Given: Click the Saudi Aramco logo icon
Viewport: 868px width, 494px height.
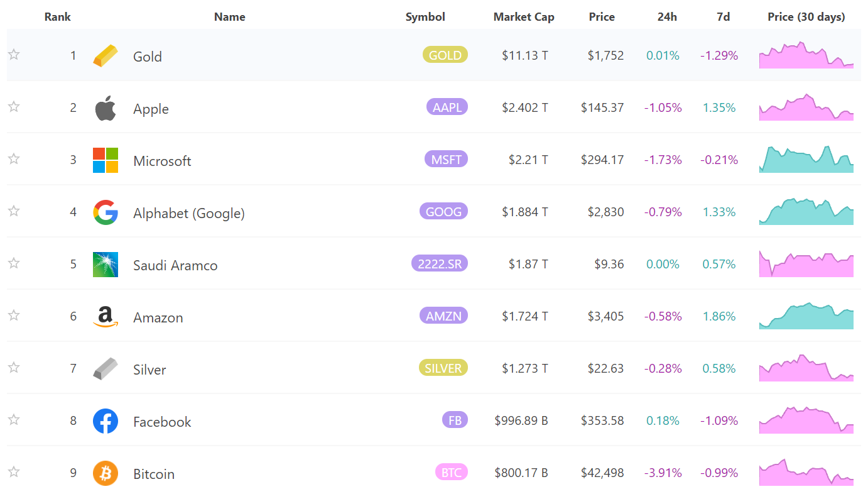Looking at the screenshot, I should point(106,265).
